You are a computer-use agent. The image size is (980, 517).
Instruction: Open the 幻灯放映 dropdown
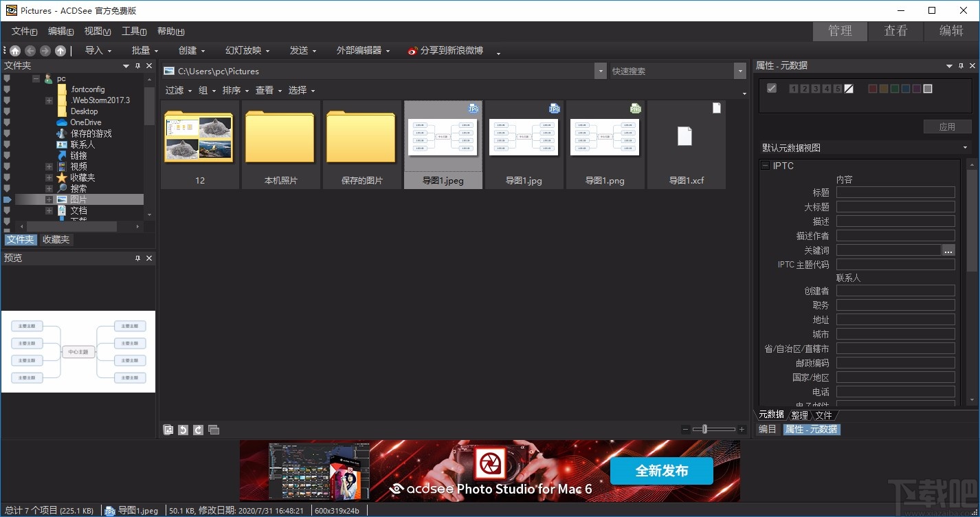click(x=247, y=51)
